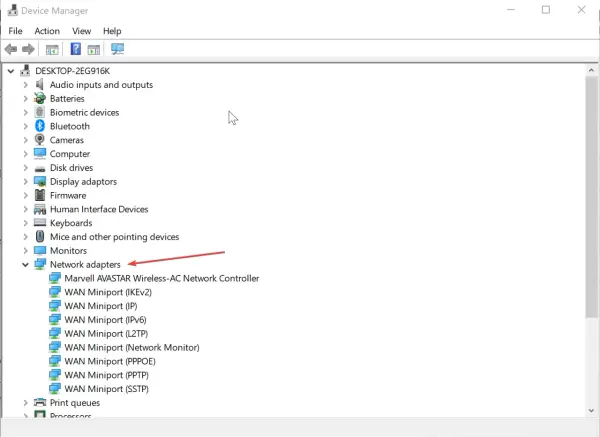Click the Mice and pointing devices icon
This screenshot has height=437, width=600.
click(x=40, y=236)
